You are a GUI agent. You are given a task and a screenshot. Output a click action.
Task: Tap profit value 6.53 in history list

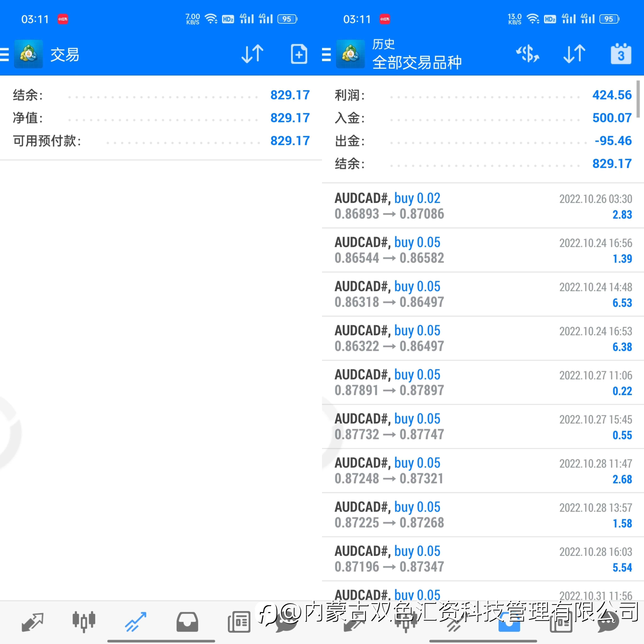(622, 303)
